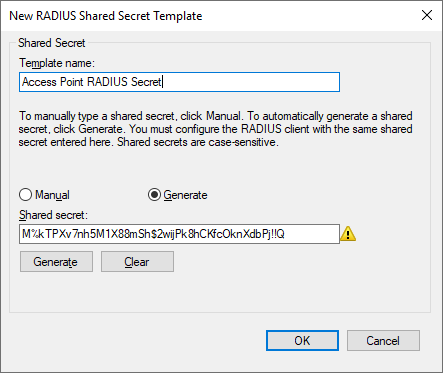
Task: Confirm the template with OK
Action: click(302, 341)
